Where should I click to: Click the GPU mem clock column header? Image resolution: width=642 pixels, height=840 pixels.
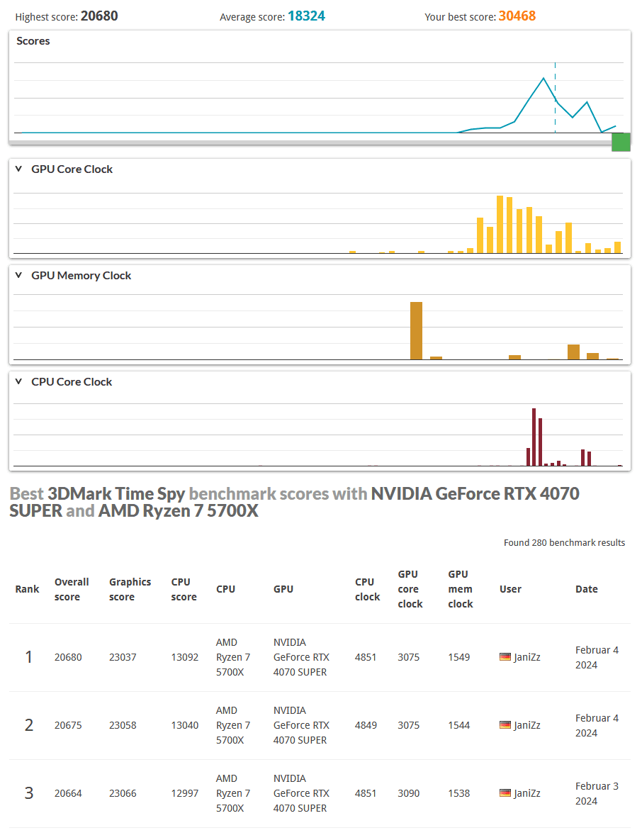point(461,589)
